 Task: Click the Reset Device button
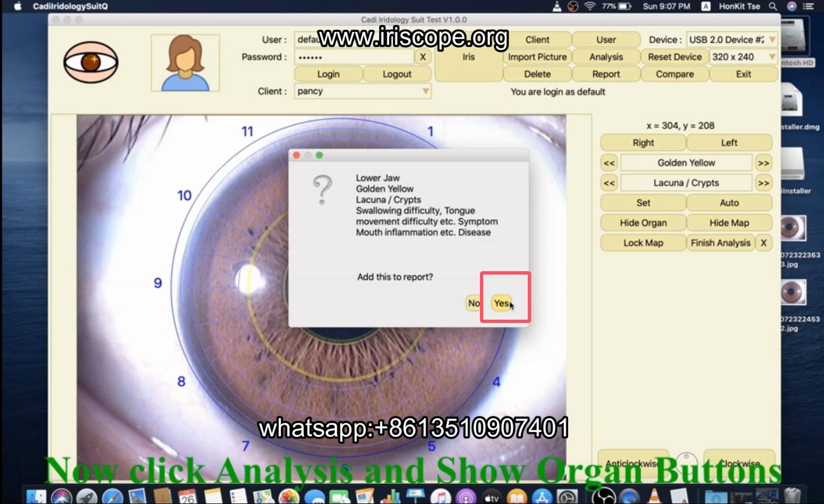click(675, 57)
